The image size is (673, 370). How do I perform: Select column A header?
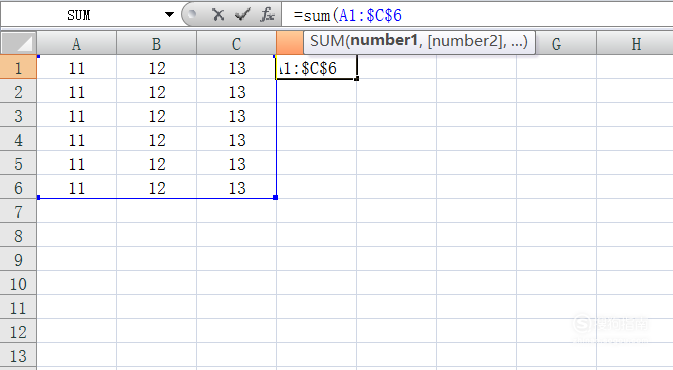coord(76,44)
